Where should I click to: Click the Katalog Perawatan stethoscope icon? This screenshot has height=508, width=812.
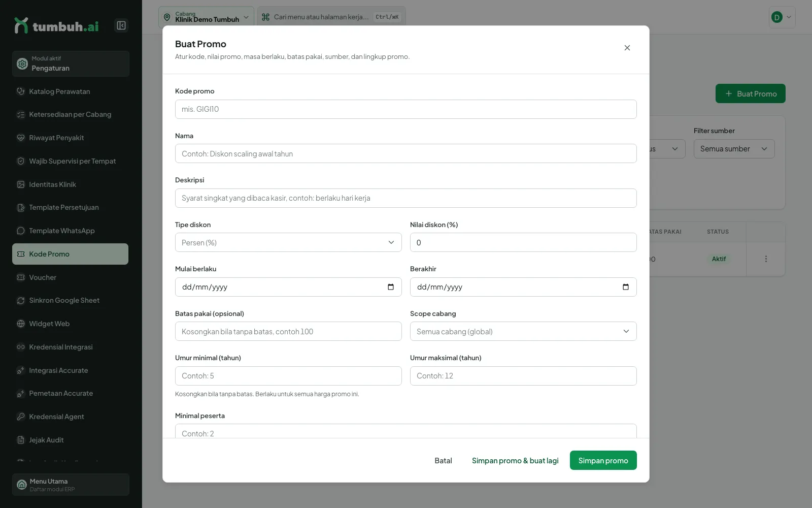coord(21,91)
